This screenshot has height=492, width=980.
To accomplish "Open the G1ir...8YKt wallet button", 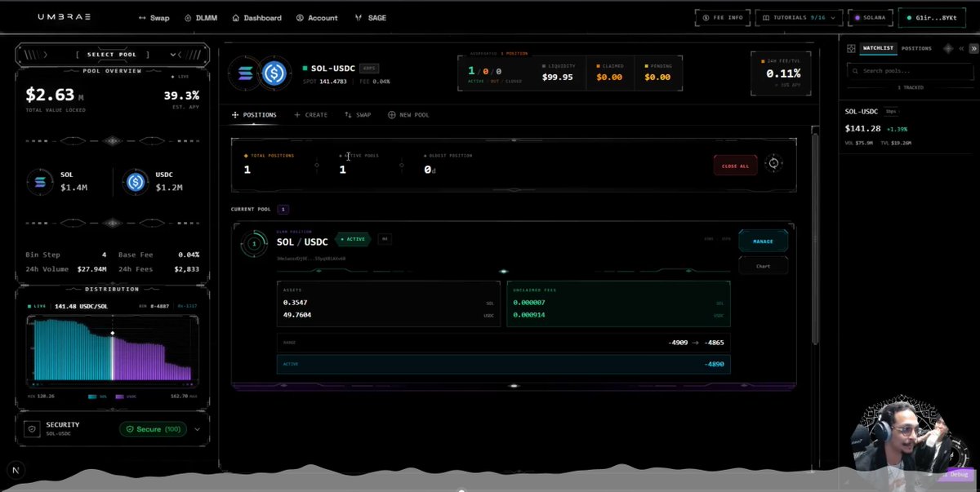I will coord(931,17).
